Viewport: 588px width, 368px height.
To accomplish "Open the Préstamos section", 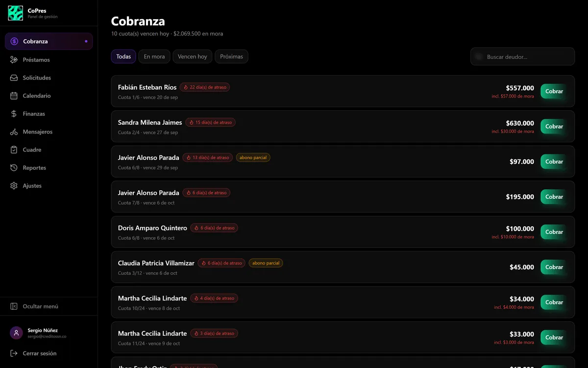I will [x=49, y=60].
